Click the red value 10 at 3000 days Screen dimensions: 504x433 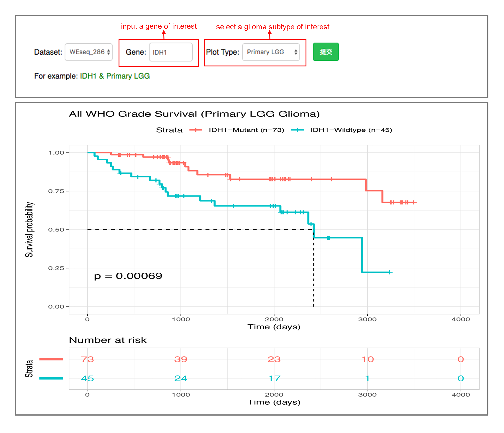click(367, 359)
